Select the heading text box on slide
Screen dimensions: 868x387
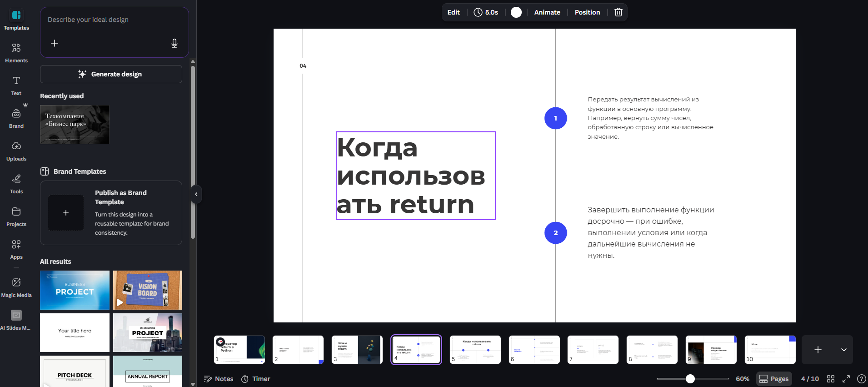pos(415,176)
